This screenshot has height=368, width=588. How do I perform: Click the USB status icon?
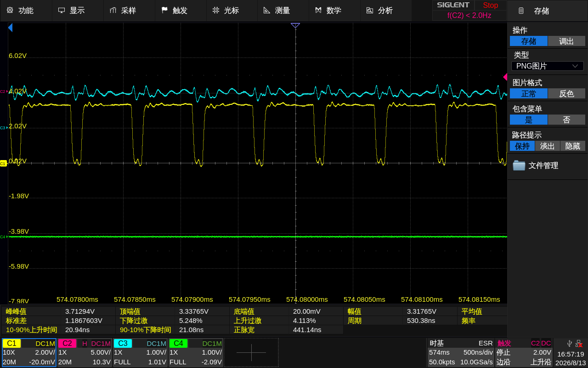click(x=570, y=343)
